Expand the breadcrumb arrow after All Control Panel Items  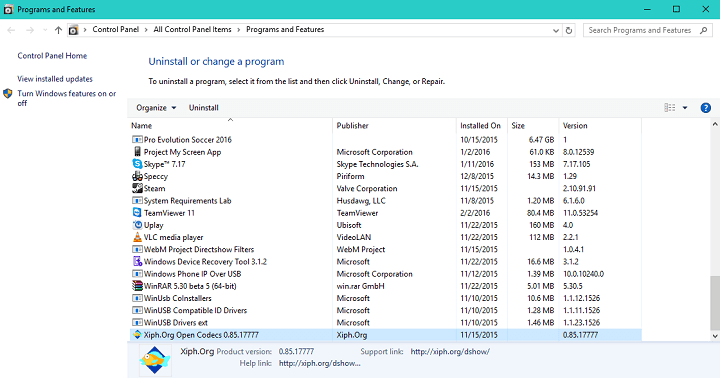click(x=239, y=30)
